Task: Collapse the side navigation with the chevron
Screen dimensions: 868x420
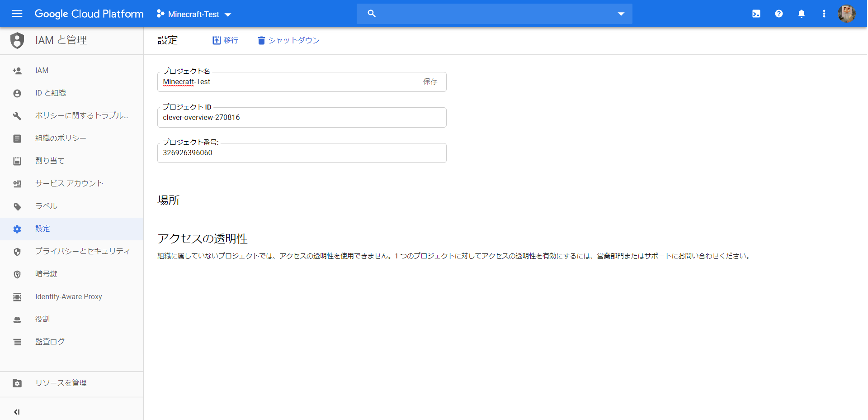Action: (x=17, y=412)
